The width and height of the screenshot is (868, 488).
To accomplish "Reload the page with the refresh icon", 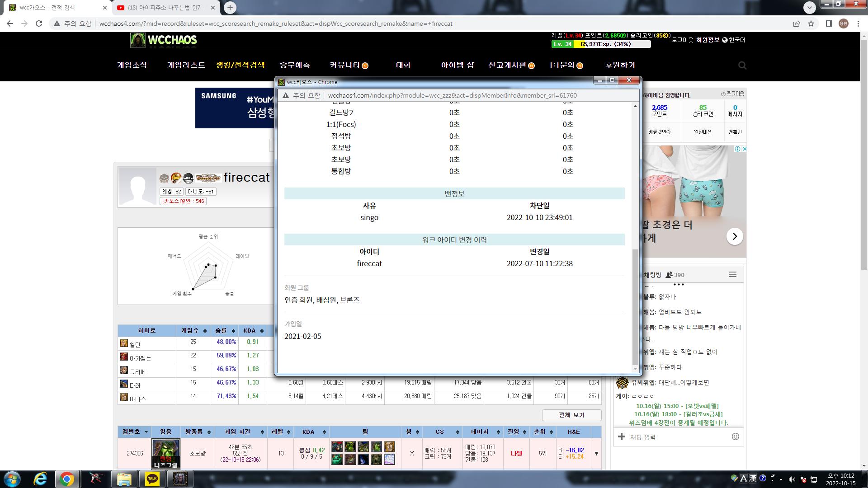I will pyautogui.click(x=39, y=23).
